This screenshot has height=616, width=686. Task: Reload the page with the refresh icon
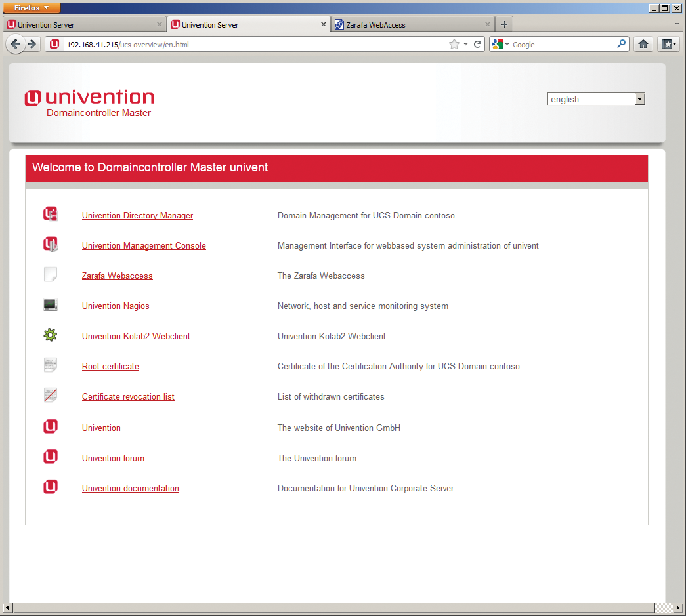click(478, 44)
